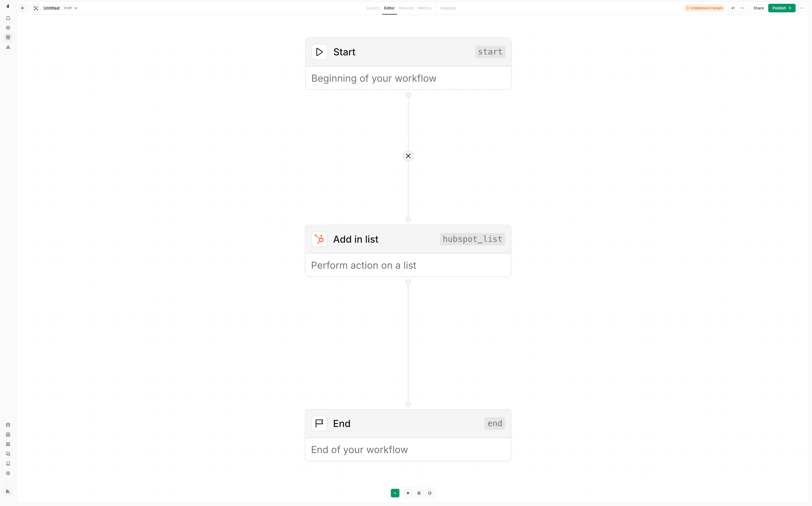Click the hubspot_list id tag

472,239
